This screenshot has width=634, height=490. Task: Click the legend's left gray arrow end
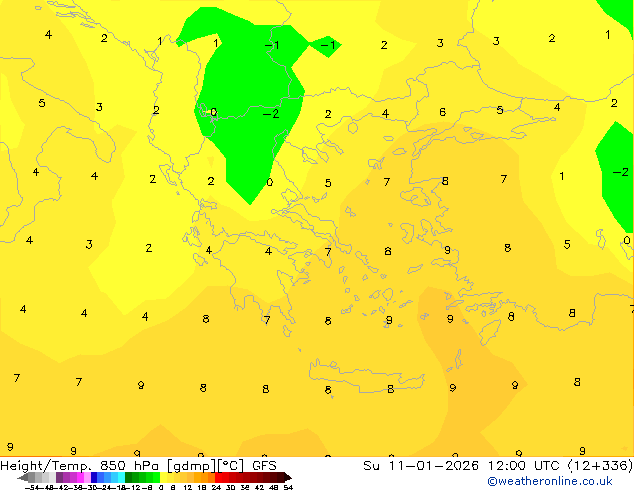22,478
